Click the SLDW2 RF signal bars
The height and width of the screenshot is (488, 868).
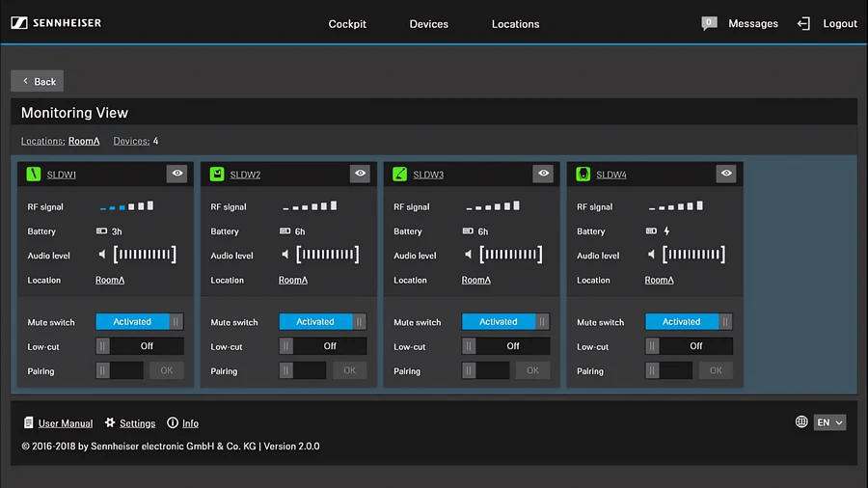(310, 205)
